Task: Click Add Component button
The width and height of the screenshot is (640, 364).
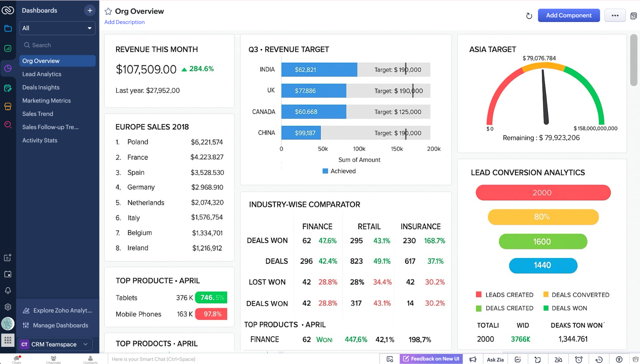Action: pos(568,15)
